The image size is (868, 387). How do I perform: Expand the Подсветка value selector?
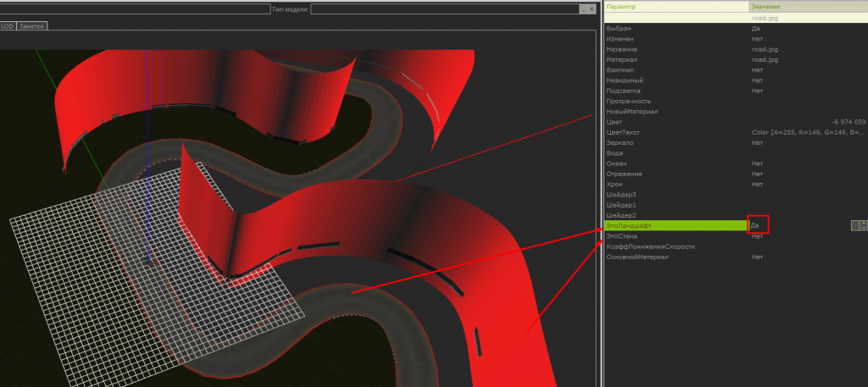click(x=756, y=91)
